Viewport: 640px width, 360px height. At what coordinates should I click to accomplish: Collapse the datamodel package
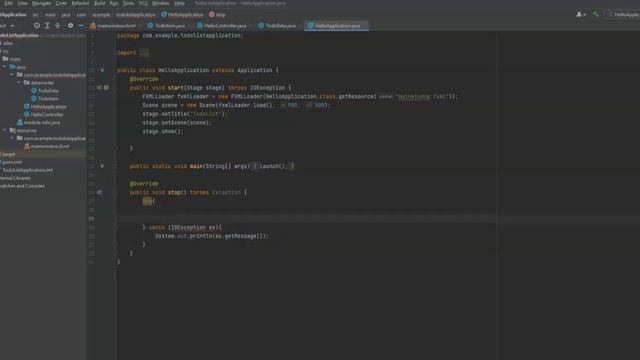coord(19,82)
